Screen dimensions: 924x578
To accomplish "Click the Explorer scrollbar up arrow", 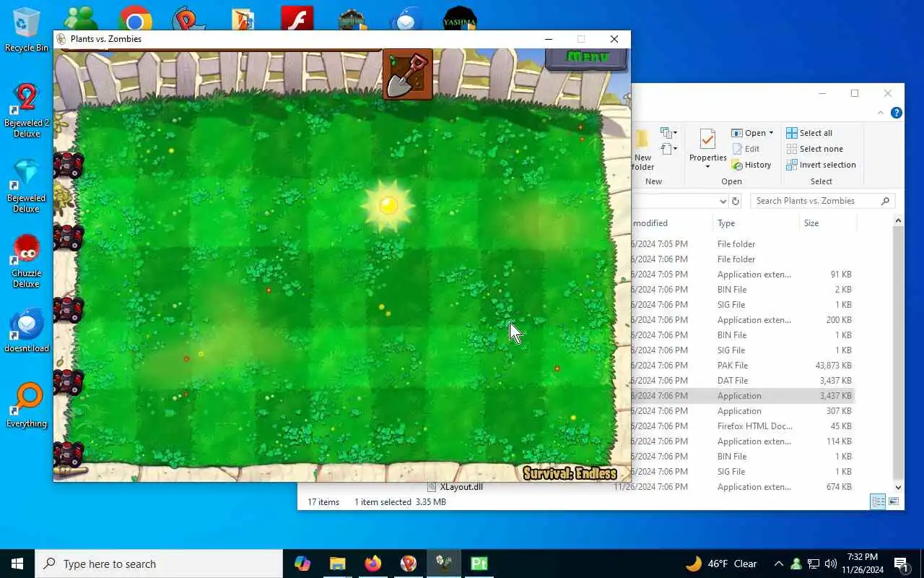I will tap(898, 220).
